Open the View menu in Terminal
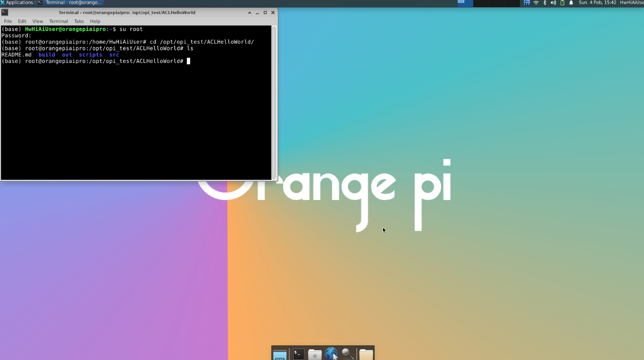Screen dimensions: 644x360 38,21
